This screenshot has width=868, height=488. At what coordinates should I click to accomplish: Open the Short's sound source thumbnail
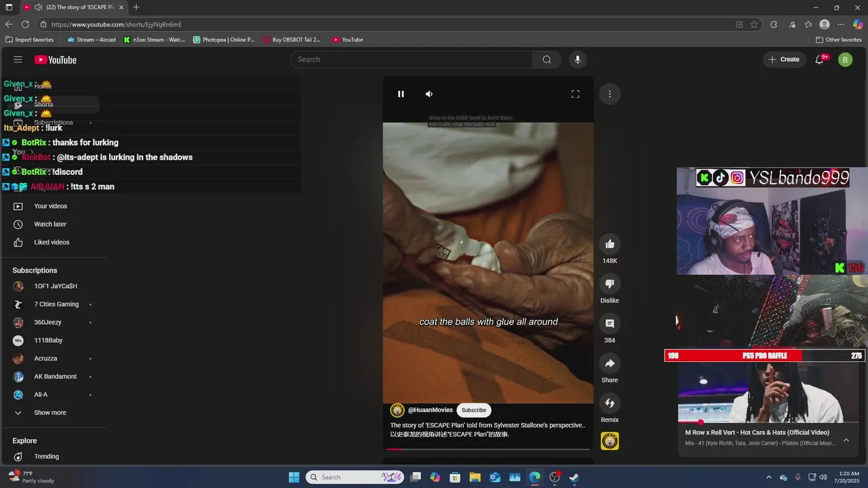click(610, 441)
